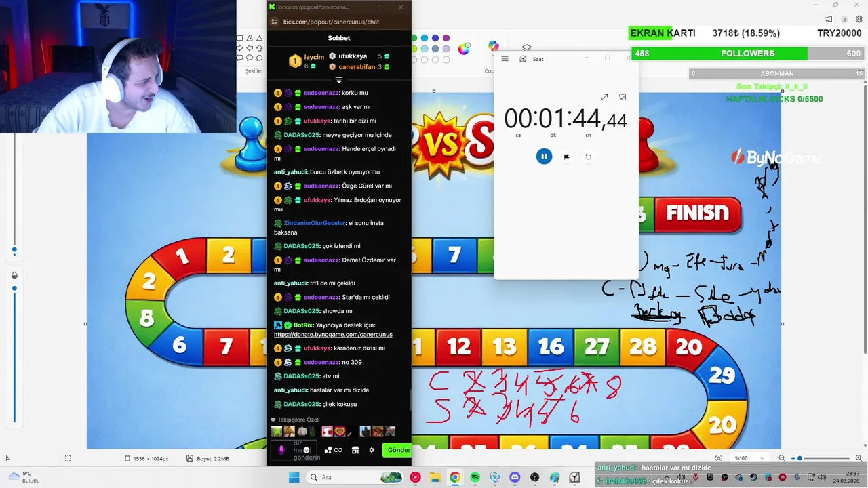The image size is (868, 488).
Task: Select the oval callout shape in Paint
Action: tap(250, 58)
